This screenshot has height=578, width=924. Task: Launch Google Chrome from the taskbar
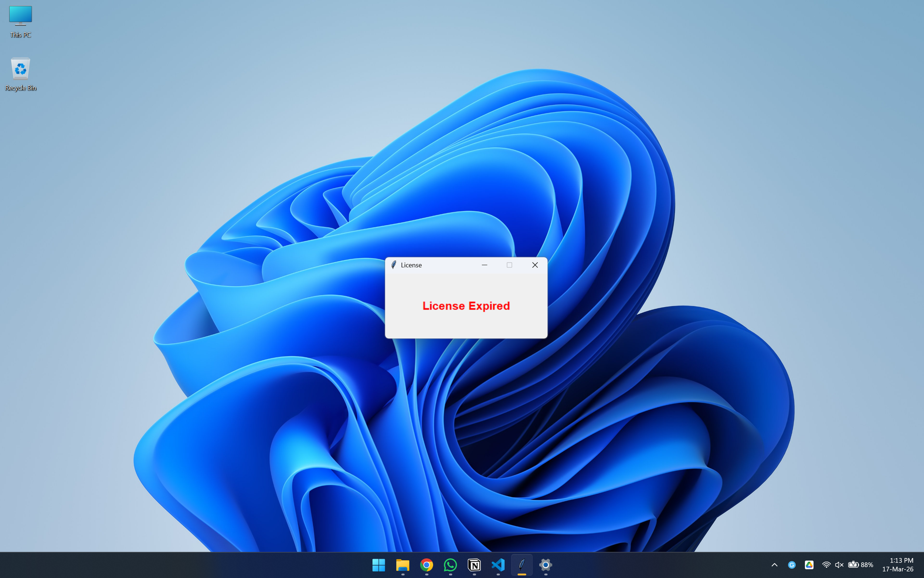pyautogui.click(x=426, y=565)
